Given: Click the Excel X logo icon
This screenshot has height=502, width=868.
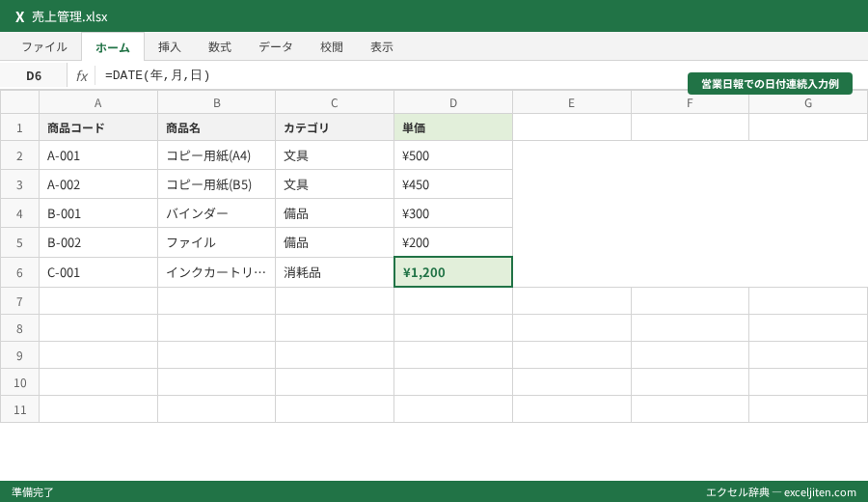Looking at the screenshot, I should 19,16.
